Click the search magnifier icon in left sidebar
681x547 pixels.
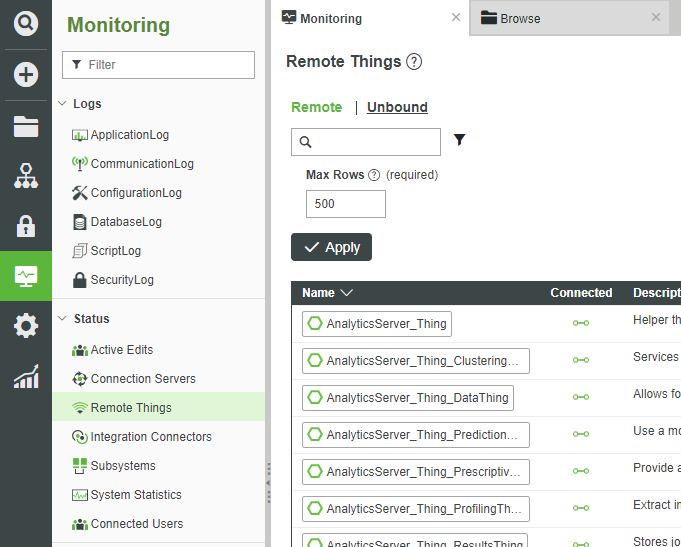26,23
